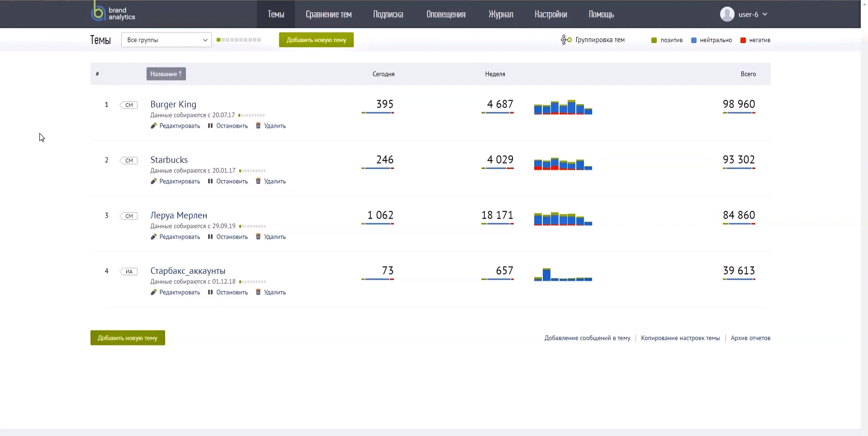Click Леруа Мерлен weekly count 18 171
The image size is (868, 436).
pyautogui.click(x=497, y=216)
